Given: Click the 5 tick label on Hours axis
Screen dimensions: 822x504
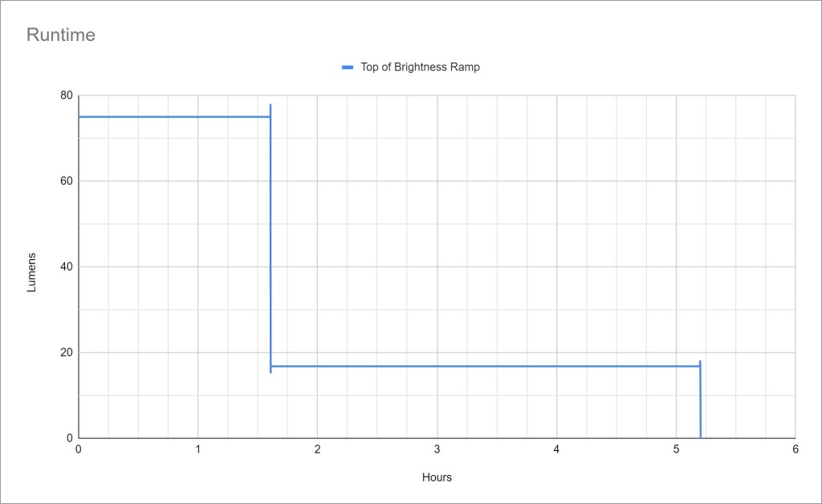Looking at the screenshot, I should pyautogui.click(x=676, y=449).
